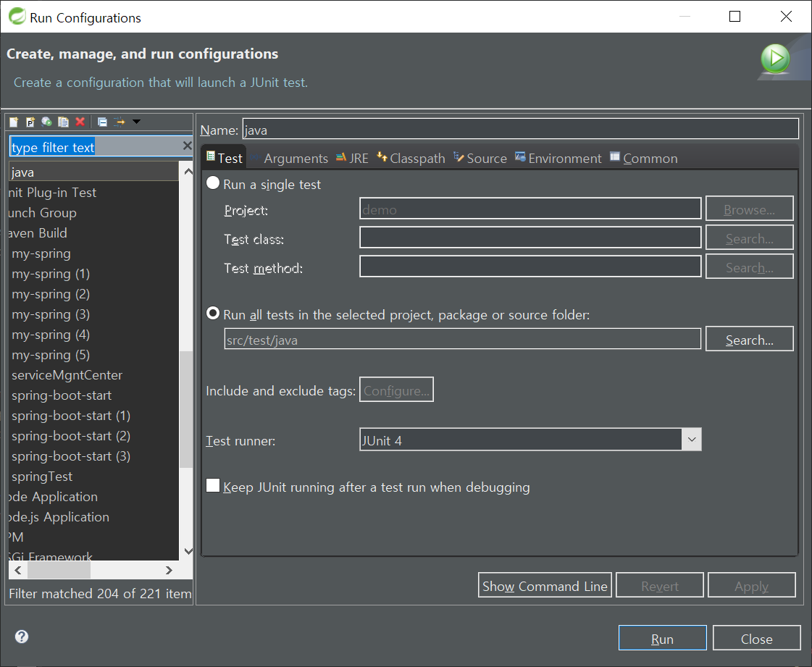
Task: Select the java configuration in the list
Action: [x=93, y=172]
